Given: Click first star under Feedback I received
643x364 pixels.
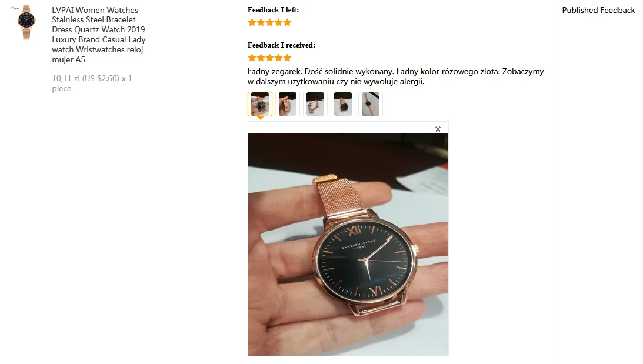Looking at the screenshot, I should [252, 58].
